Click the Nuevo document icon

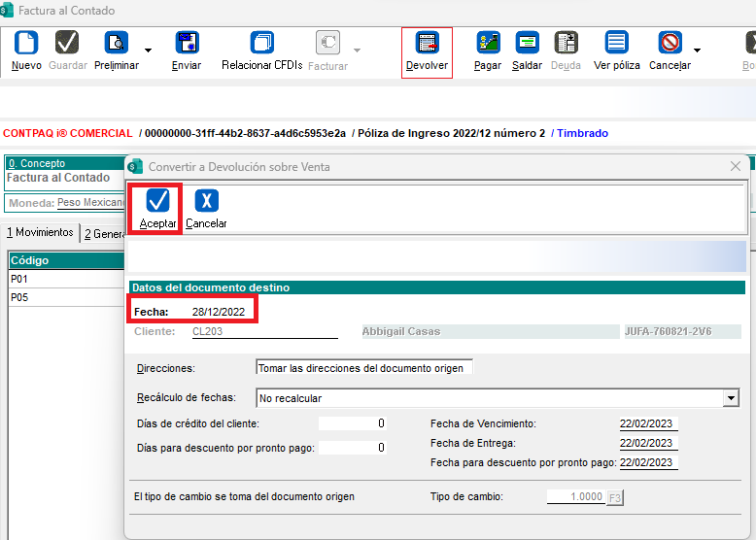click(26, 44)
